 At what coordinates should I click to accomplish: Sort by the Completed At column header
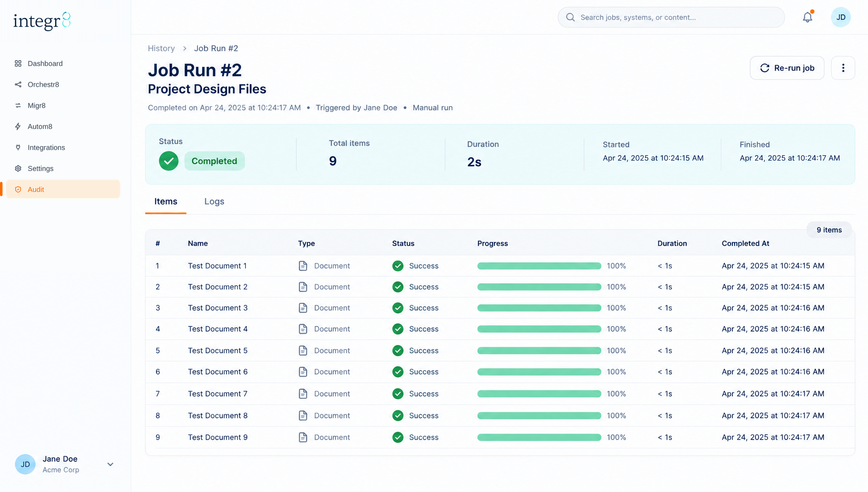pyautogui.click(x=745, y=243)
